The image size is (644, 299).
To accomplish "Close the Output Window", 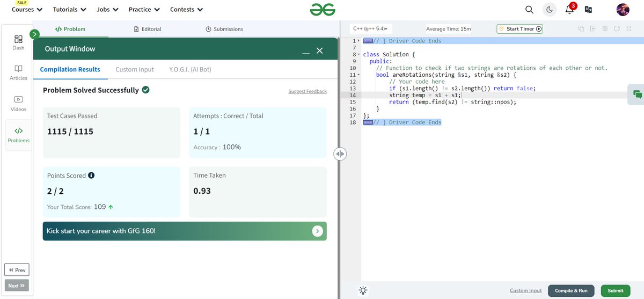I will 320,50.
